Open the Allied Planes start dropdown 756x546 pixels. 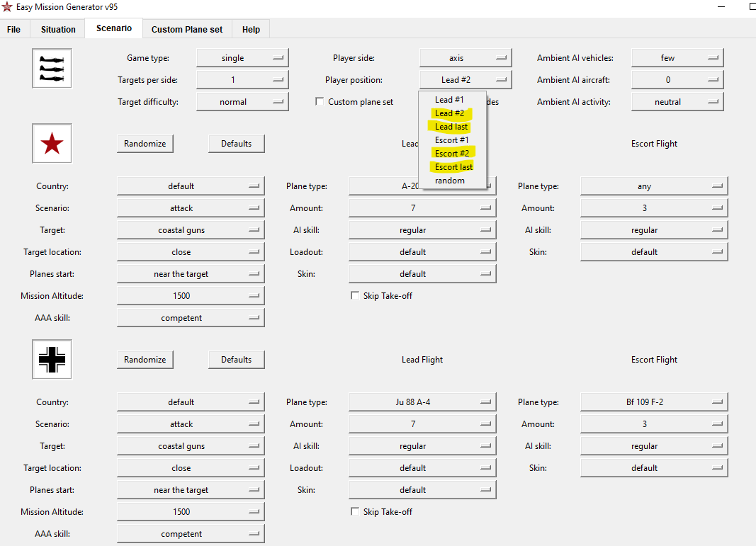[191, 274]
